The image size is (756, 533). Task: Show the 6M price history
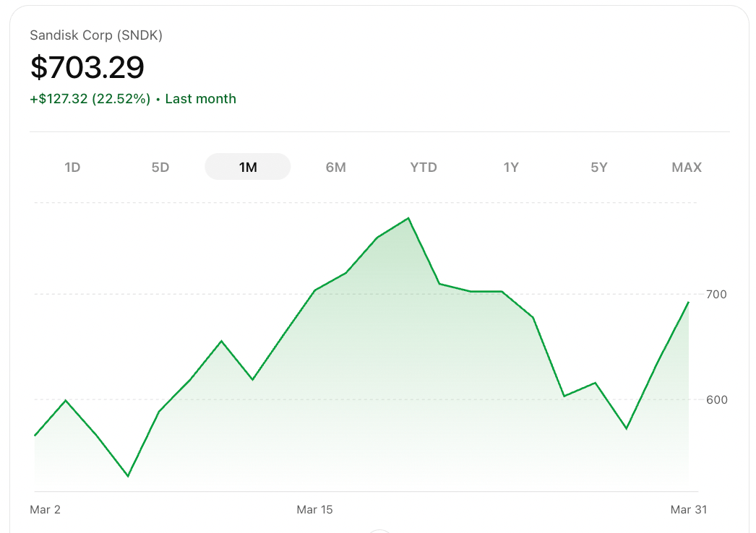click(335, 168)
